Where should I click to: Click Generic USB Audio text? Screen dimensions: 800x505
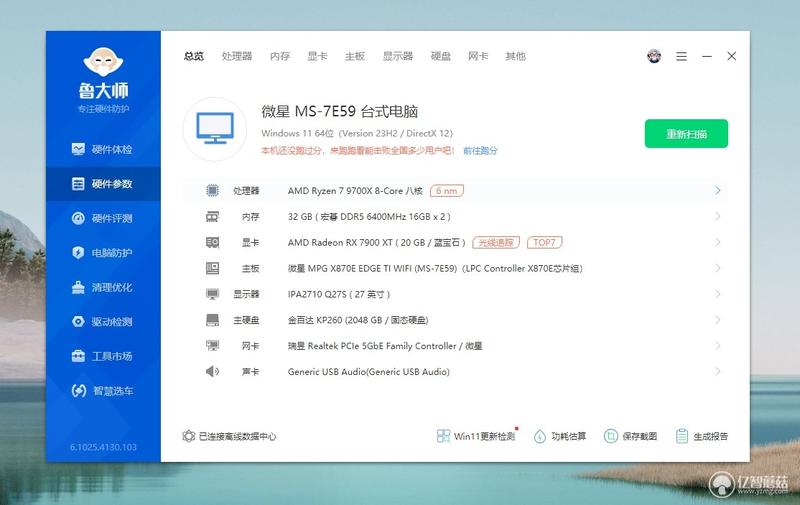point(368,372)
